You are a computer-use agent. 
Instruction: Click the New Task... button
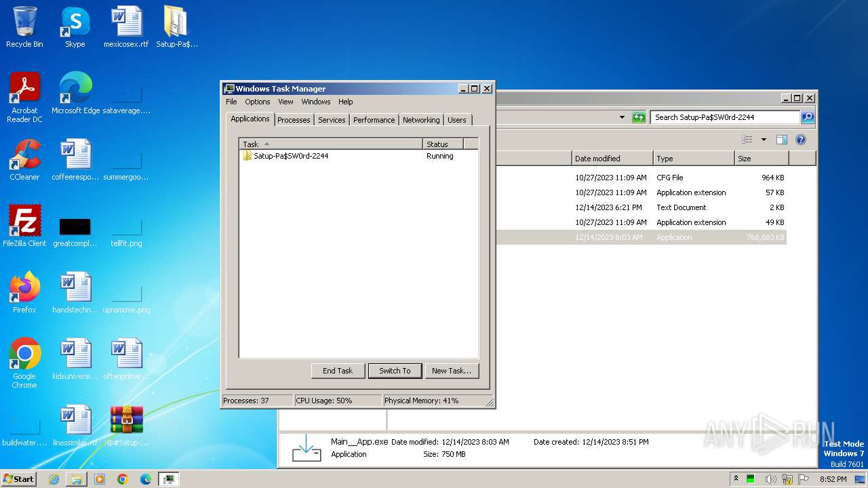(452, 371)
